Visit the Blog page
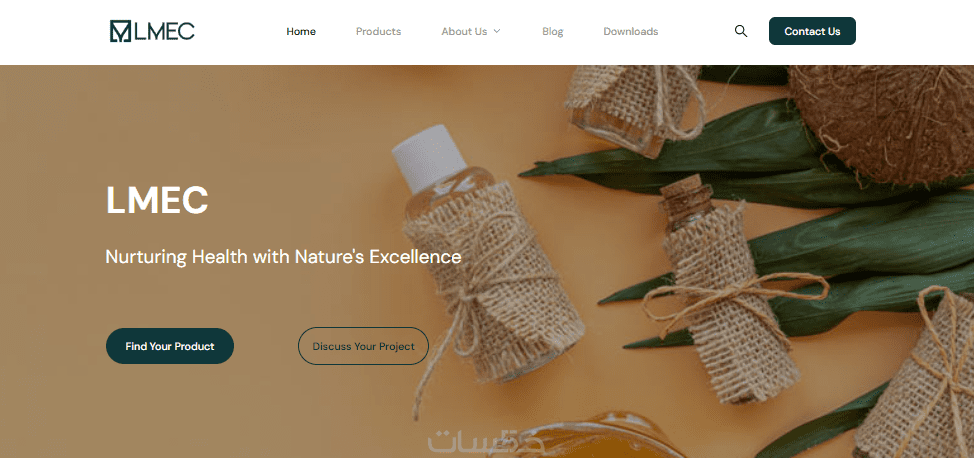Screen dimensions: 974x462 pyautogui.click(x=552, y=32)
